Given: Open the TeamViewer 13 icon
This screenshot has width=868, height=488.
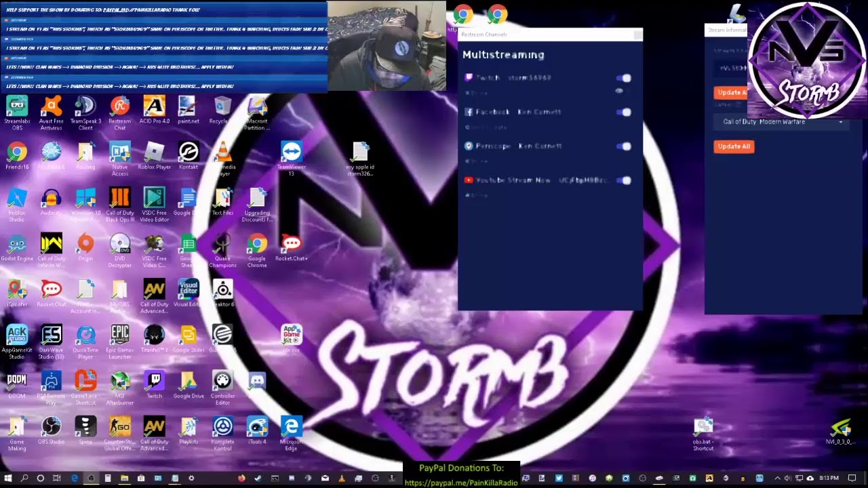Looking at the screenshot, I should (x=292, y=159).
